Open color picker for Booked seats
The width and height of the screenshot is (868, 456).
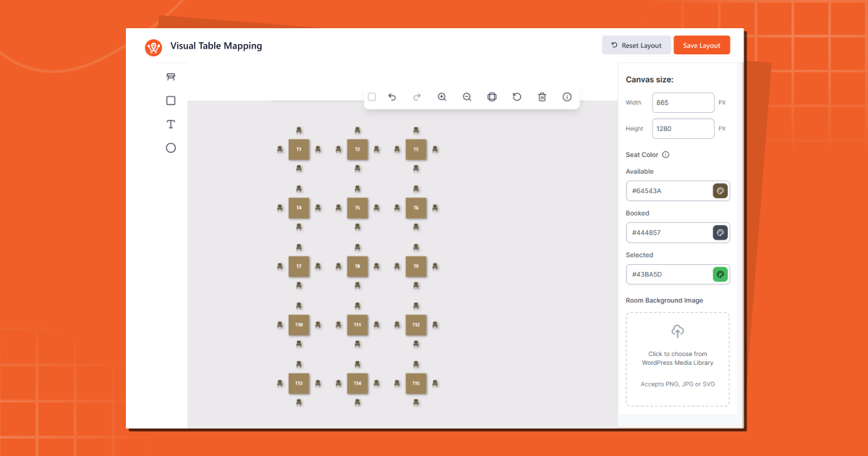pyautogui.click(x=720, y=232)
